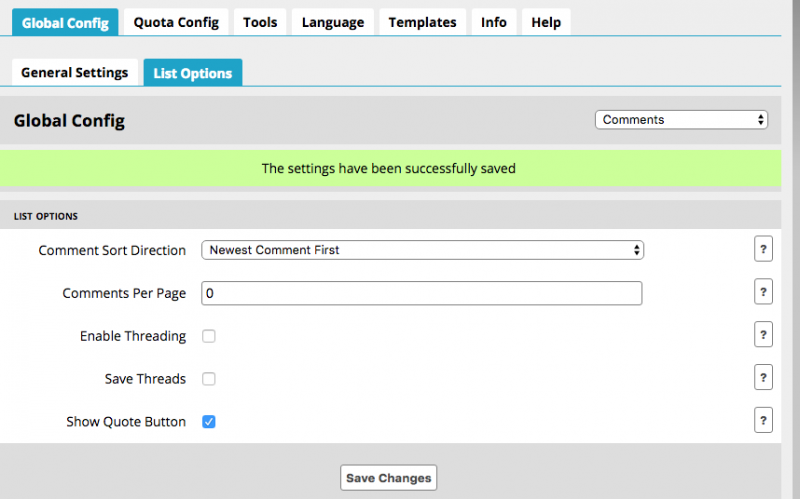This screenshot has width=800, height=499.
Task: Open the Info tab
Action: click(x=493, y=22)
